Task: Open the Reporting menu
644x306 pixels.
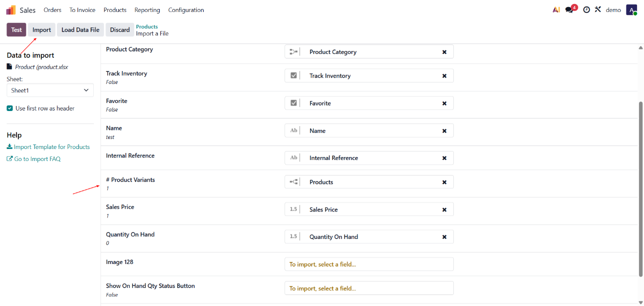Action: [147, 10]
